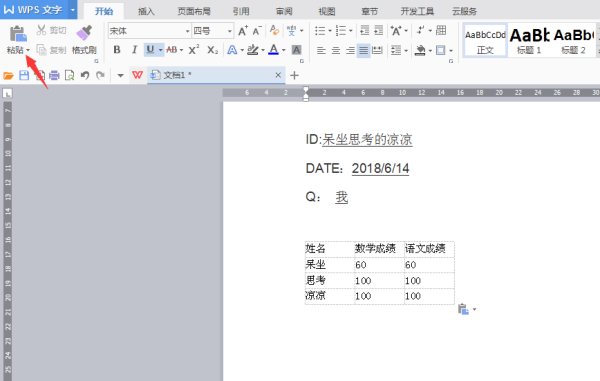The width and height of the screenshot is (600, 381).
Task: Open the WPS 文字 application menu
Action: click(x=34, y=10)
